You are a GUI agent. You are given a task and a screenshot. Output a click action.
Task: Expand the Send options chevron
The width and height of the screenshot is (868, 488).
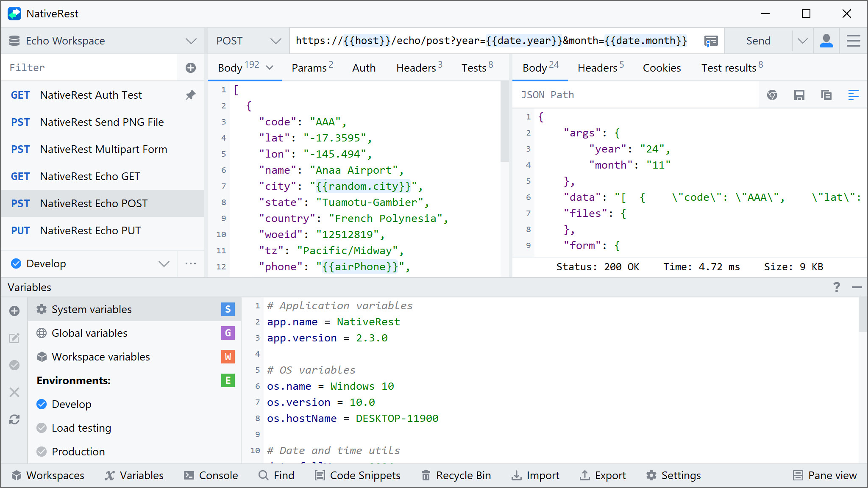point(802,41)
